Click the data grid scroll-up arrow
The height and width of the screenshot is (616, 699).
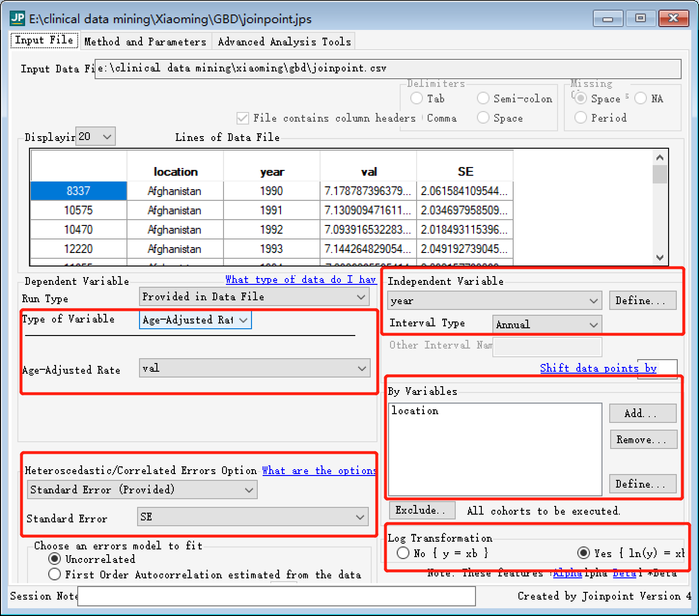660,157
